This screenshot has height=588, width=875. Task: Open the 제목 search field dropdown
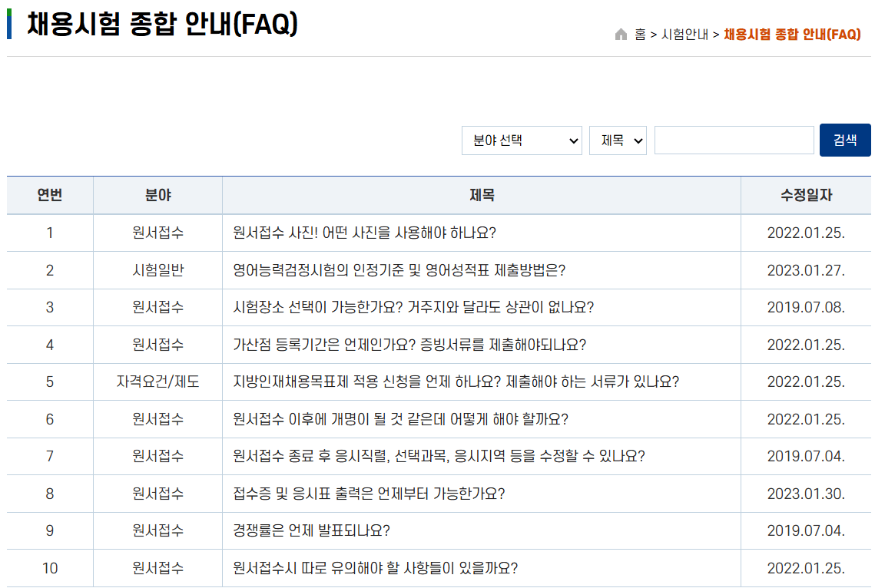[x=618, y=140]
